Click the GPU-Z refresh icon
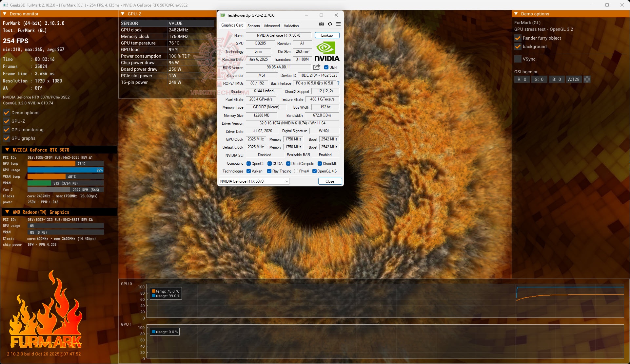Viewport: 630px width, 364px height. coord(330,24)
